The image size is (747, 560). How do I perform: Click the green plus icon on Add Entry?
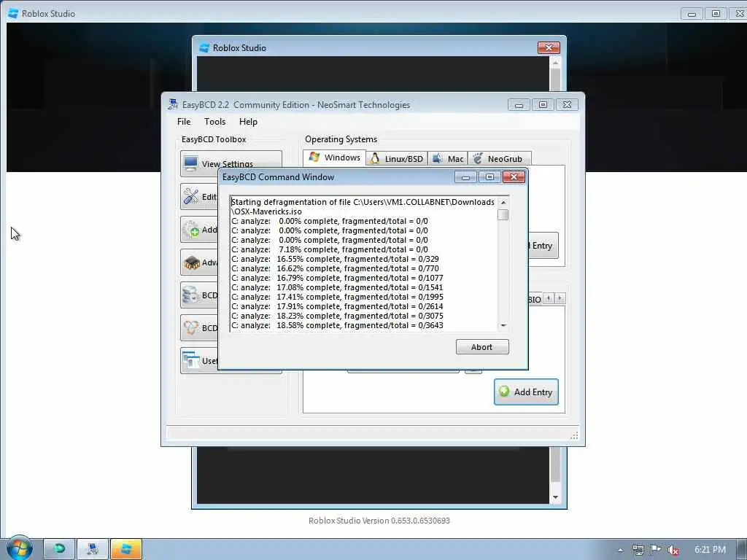[x=504, y=392]
